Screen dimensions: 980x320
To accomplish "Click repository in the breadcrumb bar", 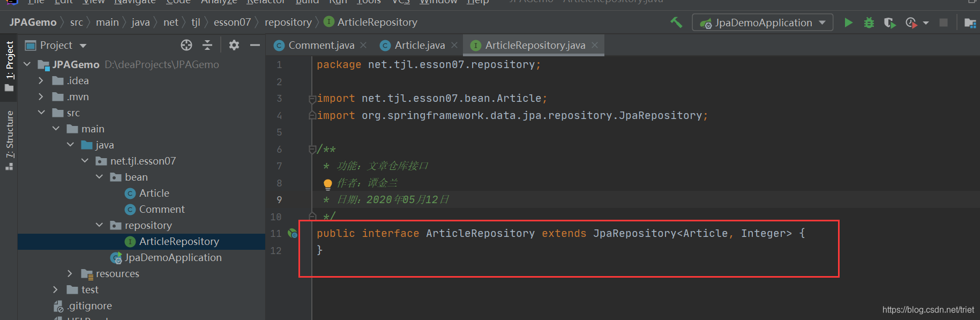I will [x=288, y=22].
